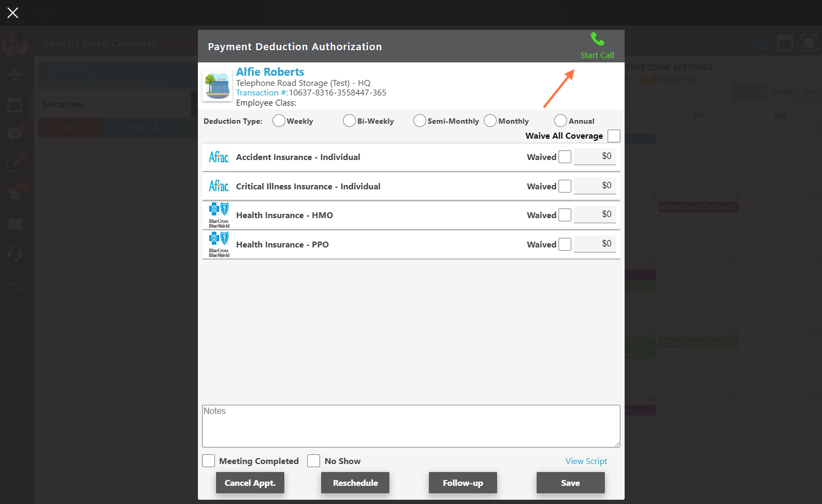Click the green Start Call phone icon
Image resolution: width=822 pixels, height=504 pixels.
tap(597, 39)
